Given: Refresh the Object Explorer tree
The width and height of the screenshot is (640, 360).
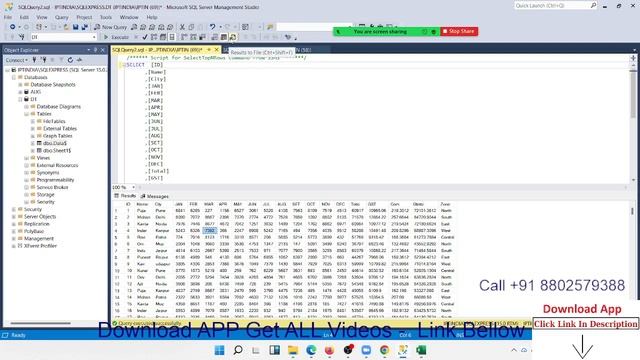Looking at the screenshot, I should (70, 60).
